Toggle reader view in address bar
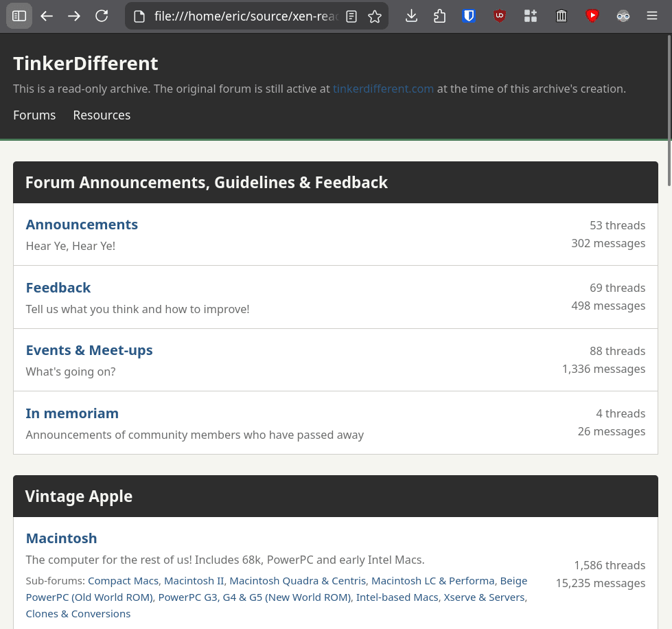The height and width of the screenshot is (629, 672). tap(351, 16)
